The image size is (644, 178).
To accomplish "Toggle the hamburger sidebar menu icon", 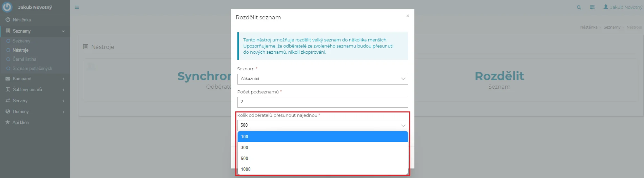I will click(x=77, y=7).
